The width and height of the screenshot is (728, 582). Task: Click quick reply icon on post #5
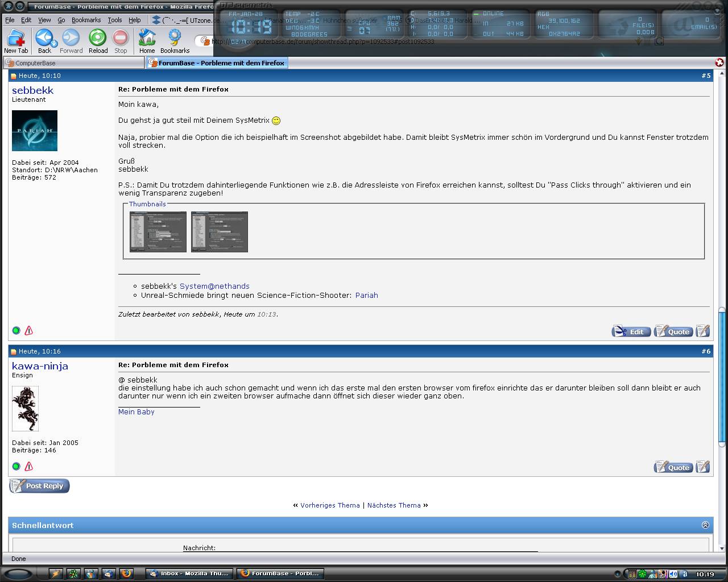tap(703, 331)
